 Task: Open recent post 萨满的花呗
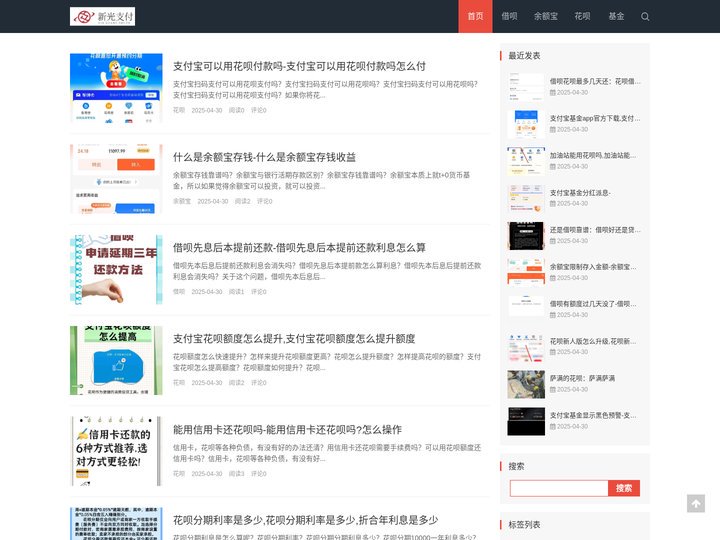[582, 378]
